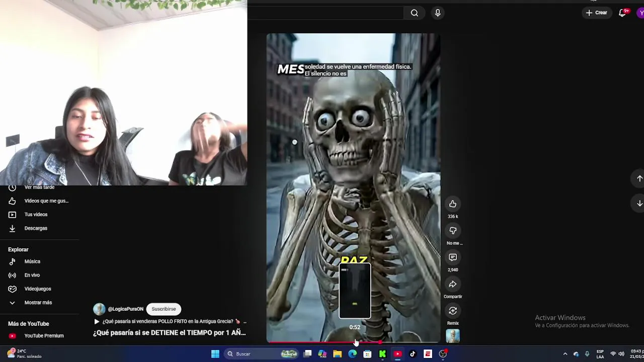Expand Mostrar más in sidebar
The height and width of the screenshot is (362, 644).
click(39, 303)
